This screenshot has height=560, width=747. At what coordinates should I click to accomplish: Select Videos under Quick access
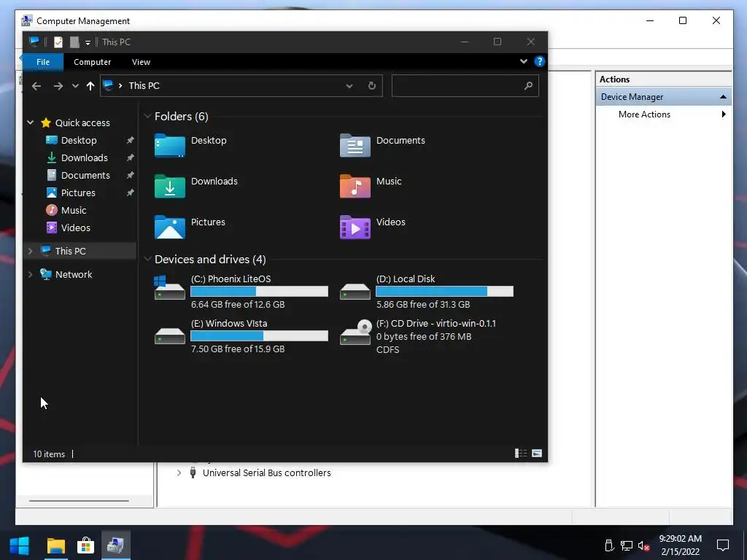[75, 227]
